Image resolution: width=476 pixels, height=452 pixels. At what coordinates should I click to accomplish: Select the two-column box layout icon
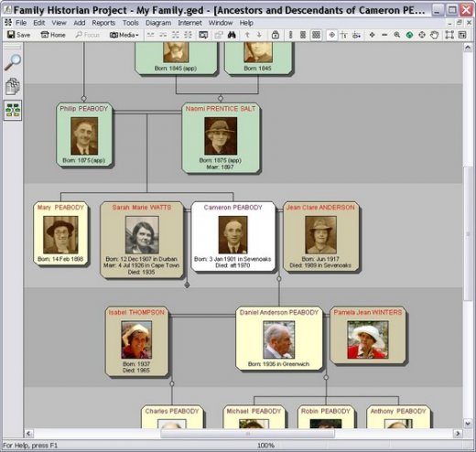(303, 35)
